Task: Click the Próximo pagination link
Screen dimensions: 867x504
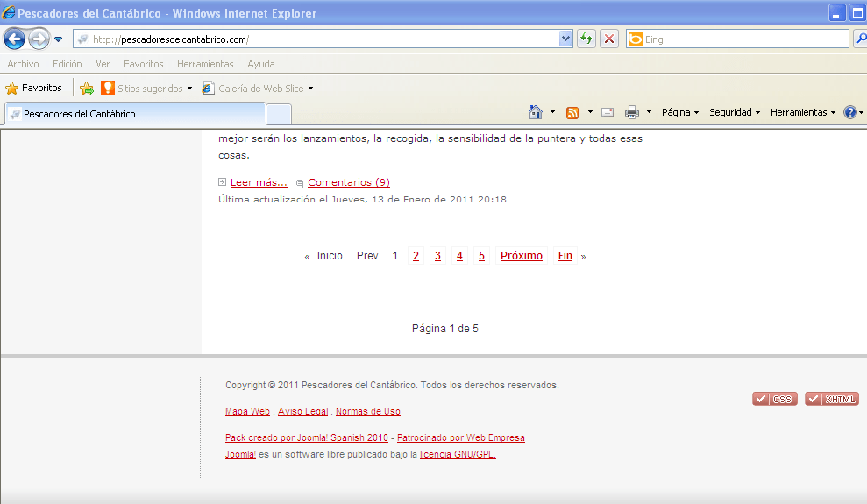Action: point(522,256)
